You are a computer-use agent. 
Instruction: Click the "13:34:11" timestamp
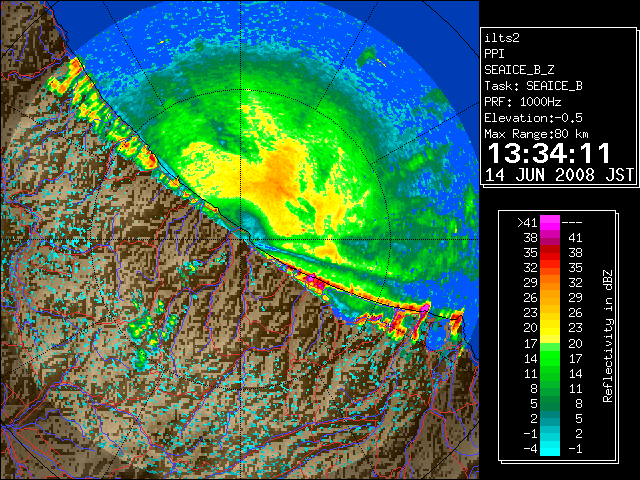pyautogui.click(x=549, y=153)
